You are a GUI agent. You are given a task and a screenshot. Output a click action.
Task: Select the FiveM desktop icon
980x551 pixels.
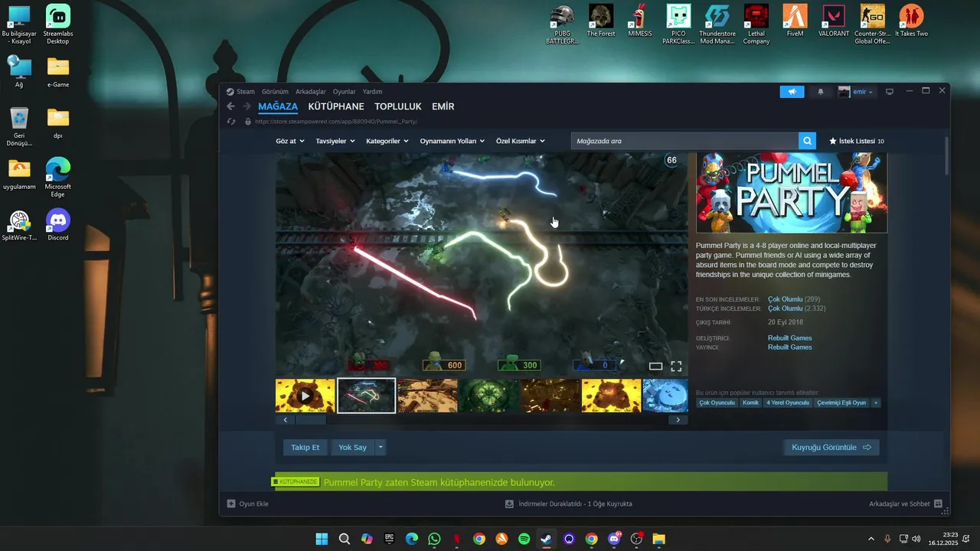coord(795,21)
